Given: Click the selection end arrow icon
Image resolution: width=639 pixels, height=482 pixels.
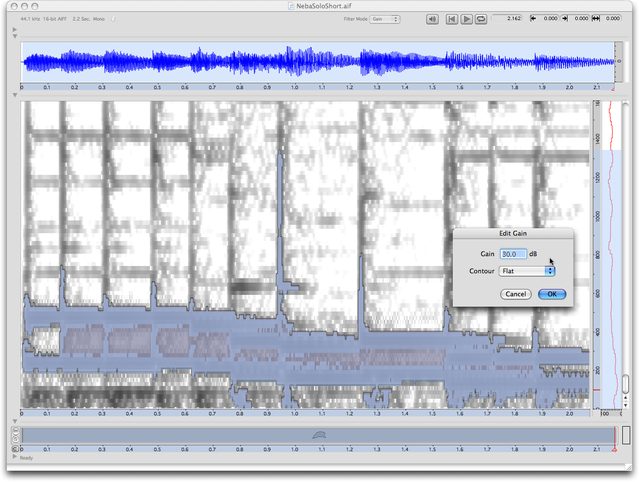Looking at the screenshot, I should [x=565, y=19].
